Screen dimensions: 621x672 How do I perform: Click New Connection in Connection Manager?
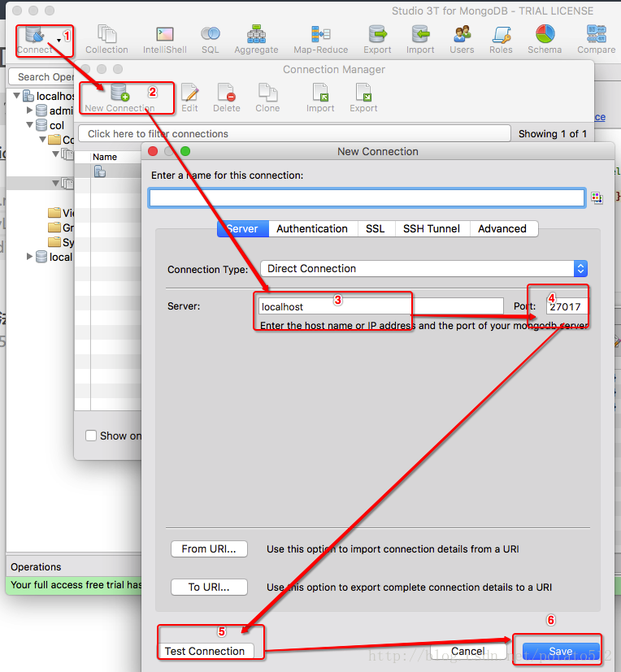click(119, 98)
